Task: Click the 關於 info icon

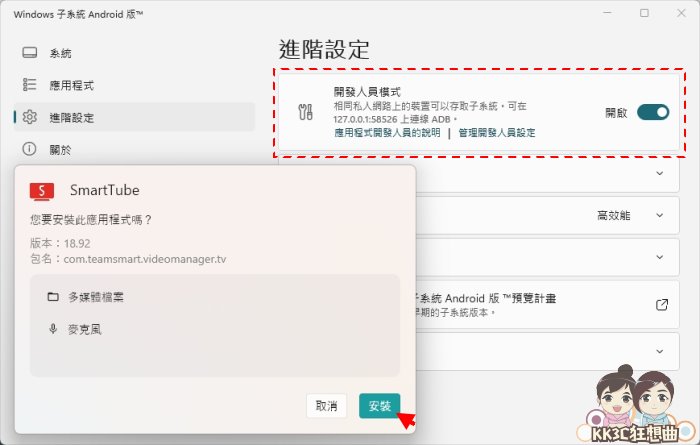Action: [x=29, y=149]
